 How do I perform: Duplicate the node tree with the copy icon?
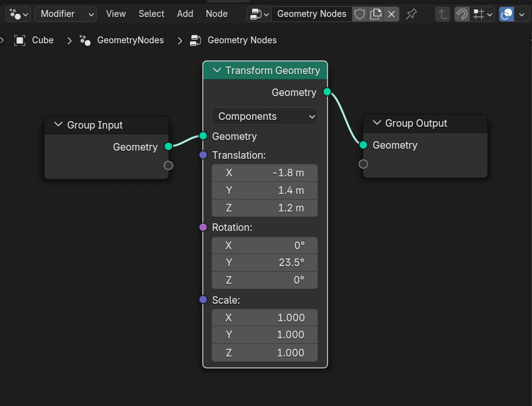click(x=376, y=14)
